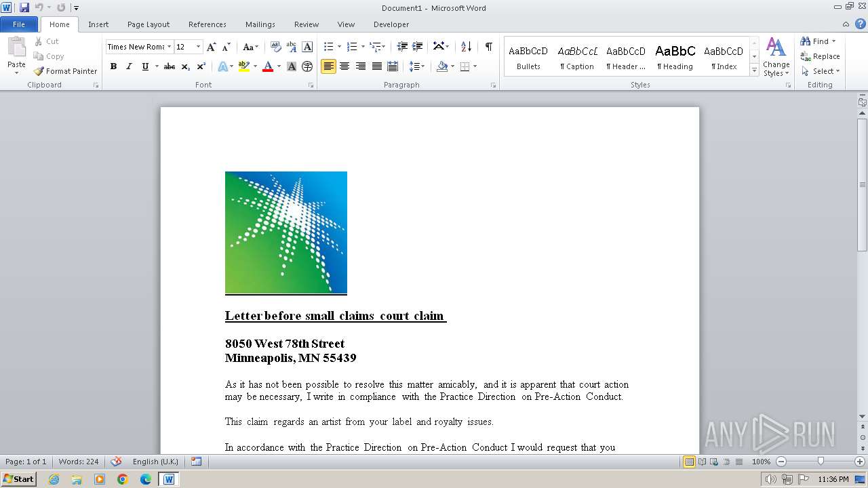
Task: Switch to the Insert tab
Action: click(x=98, y=24)
